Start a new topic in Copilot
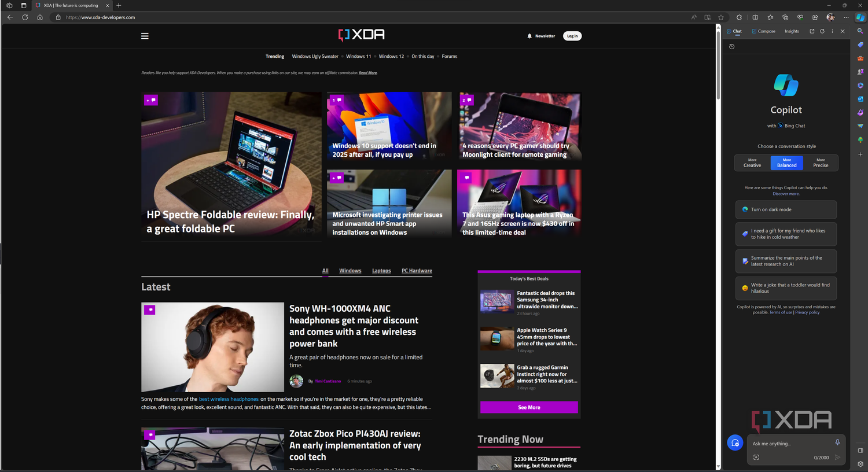This screenshot has width=868, height=472. 735,443
